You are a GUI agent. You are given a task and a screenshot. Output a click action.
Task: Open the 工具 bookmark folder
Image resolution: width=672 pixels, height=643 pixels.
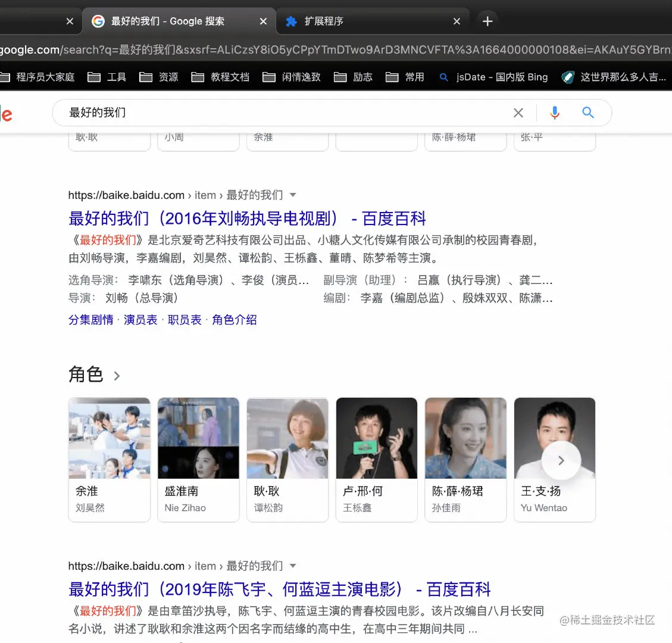(x=107, y=77)
